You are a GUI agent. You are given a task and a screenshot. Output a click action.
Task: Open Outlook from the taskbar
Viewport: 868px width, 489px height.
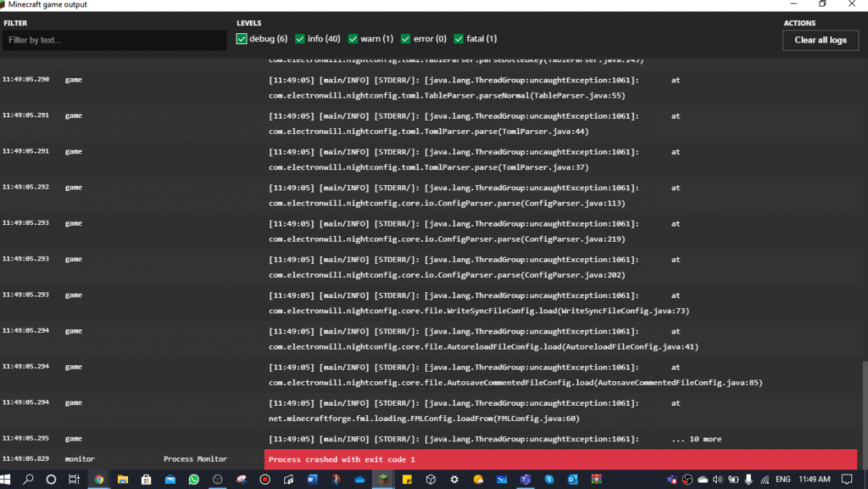[x=573, y=480]
